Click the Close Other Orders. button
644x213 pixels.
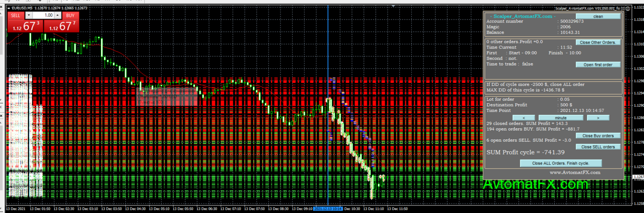point(598,42)
